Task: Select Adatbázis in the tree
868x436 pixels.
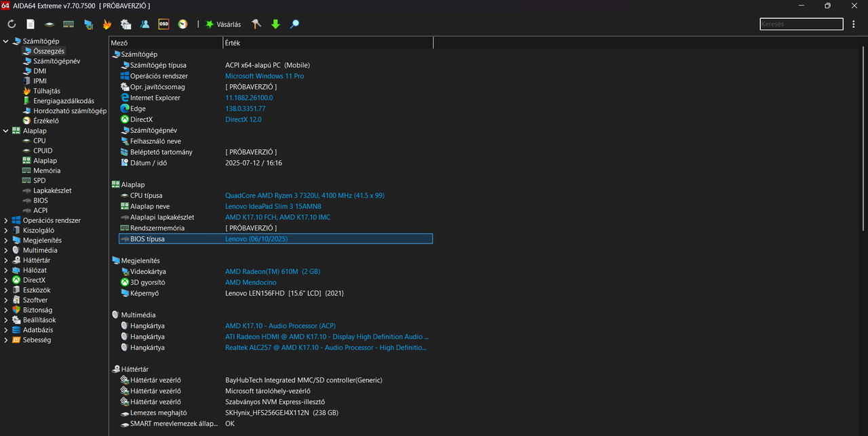Action: click(37, 330)
